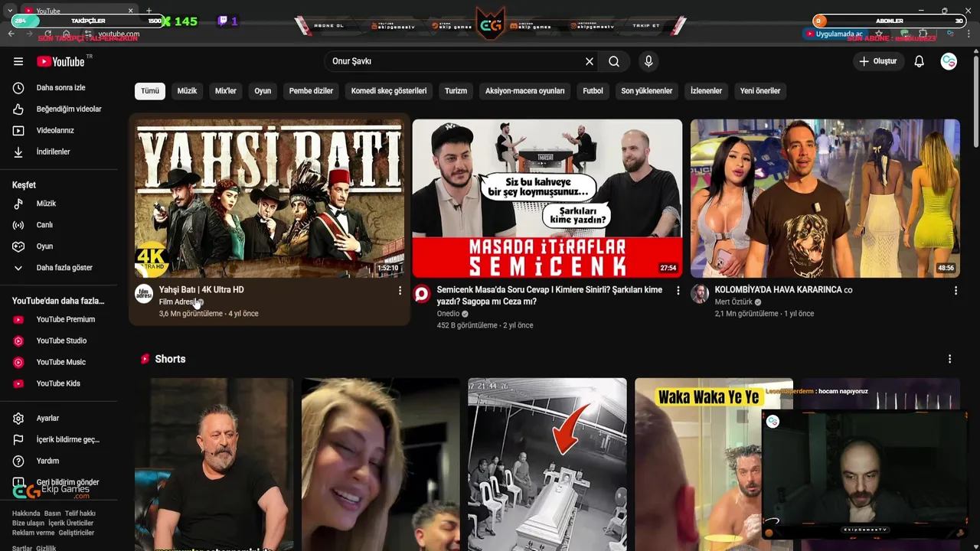Select the Turizm filter chip

(x=456, y=91)
